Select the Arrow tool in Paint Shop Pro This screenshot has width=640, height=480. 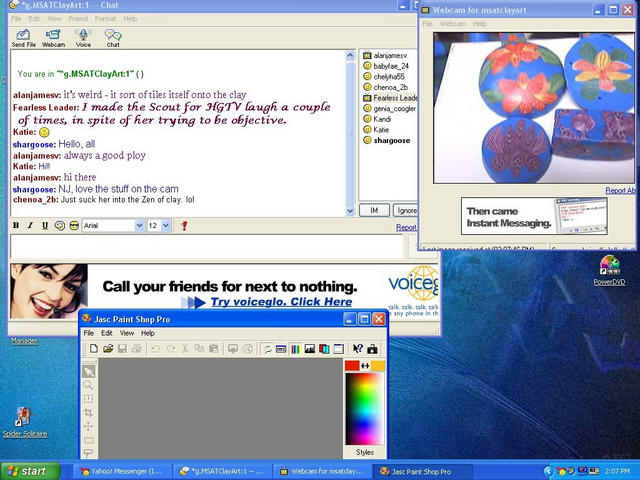click(x=89, y=371)
